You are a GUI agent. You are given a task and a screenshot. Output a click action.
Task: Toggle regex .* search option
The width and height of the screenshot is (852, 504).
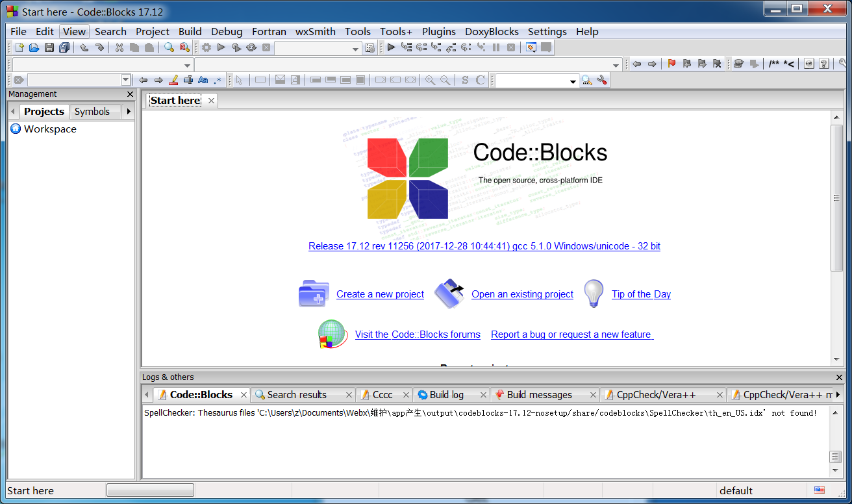click(x=218, y=80)
